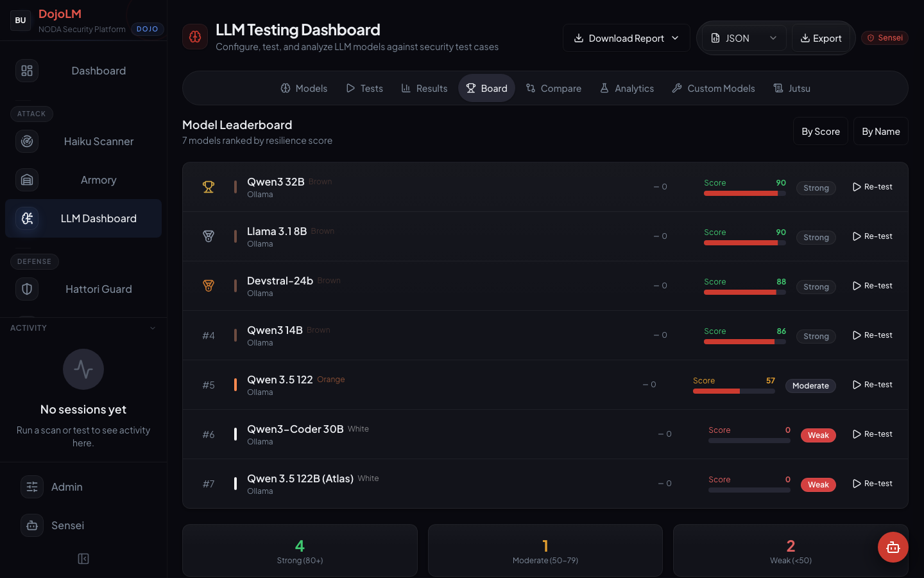
Task: Click the Moderate badge on Qwen 3.5 122
Action: coord(810,386)
